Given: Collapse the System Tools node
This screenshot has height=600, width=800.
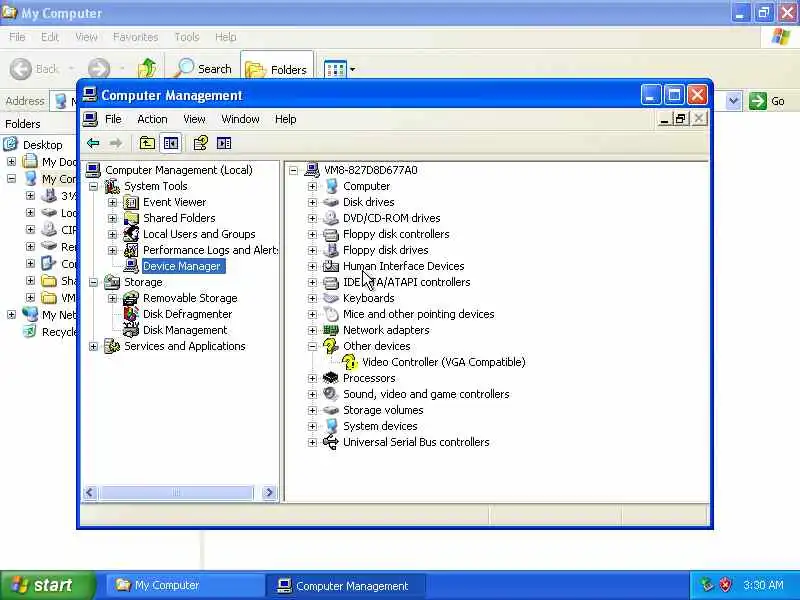Looking at the screenshot, I should pyautogui.click(x=93, y=187).
